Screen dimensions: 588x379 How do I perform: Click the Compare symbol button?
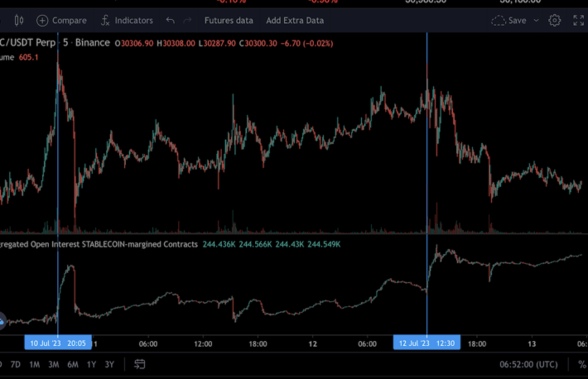tap(61, 20)
